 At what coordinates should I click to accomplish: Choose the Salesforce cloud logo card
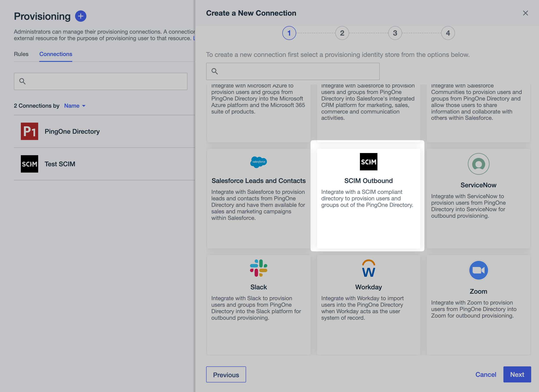pyautogui.click(x=259, y=162)
